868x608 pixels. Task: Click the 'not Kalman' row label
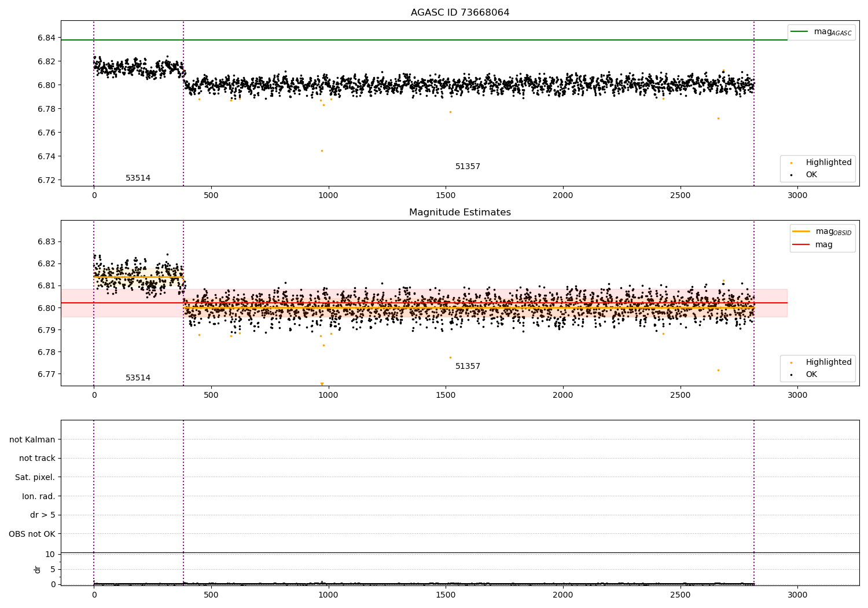click(x=32, y=440)
